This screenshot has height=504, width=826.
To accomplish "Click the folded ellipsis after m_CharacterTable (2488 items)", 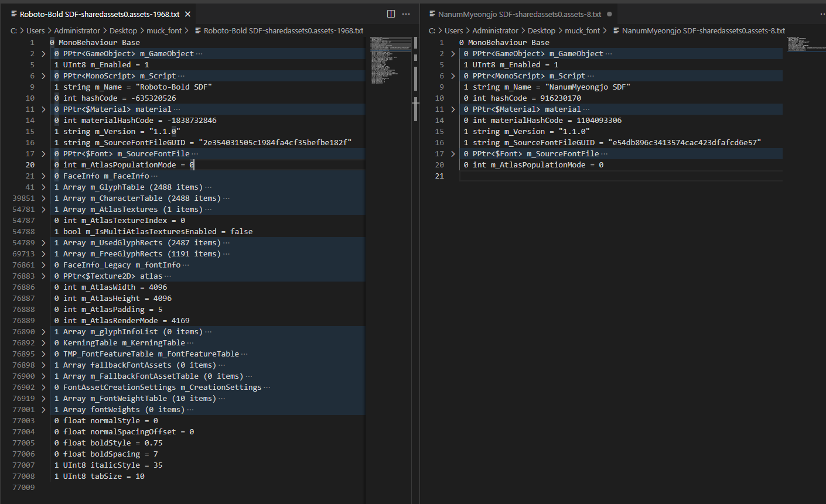I will [x=226, y=198].
